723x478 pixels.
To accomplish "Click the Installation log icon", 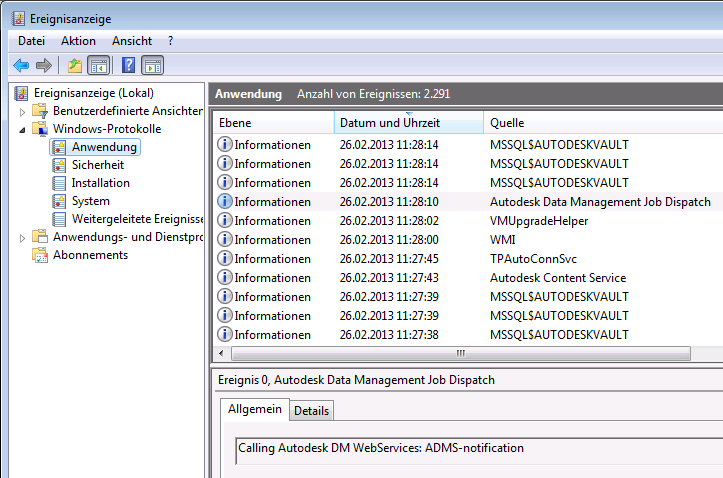I will click(59, 183).
